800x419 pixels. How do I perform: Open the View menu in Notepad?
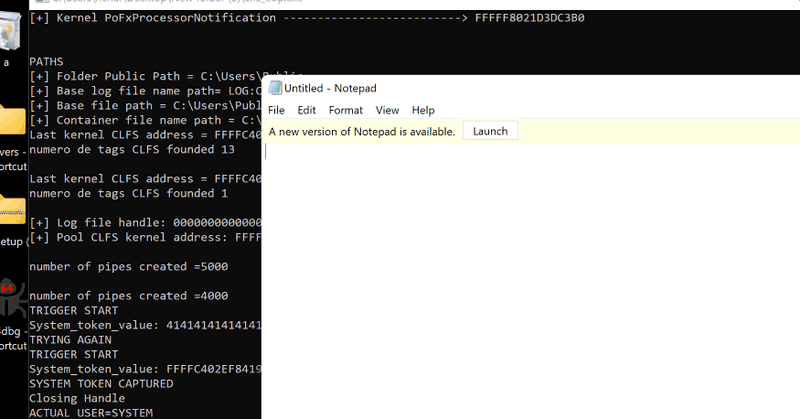387,110
